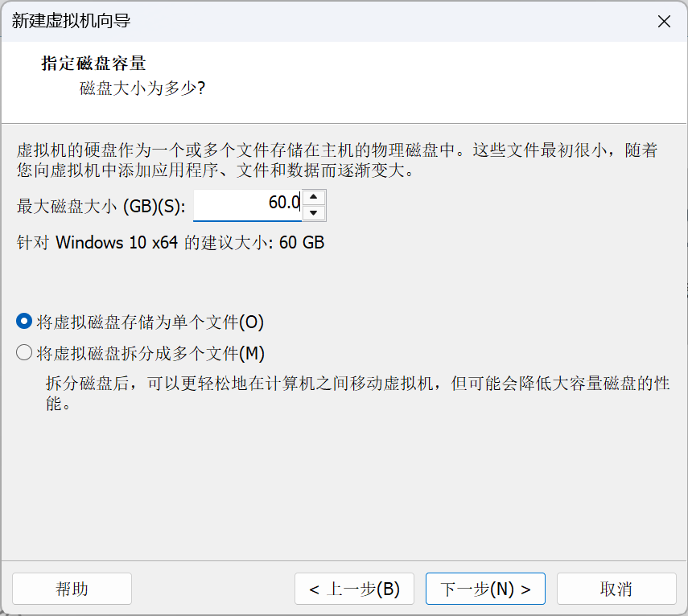Cancel the wizard with 取消
This screenshot has width=688, height=616.
pyautogui.click(x=616, y=589)
